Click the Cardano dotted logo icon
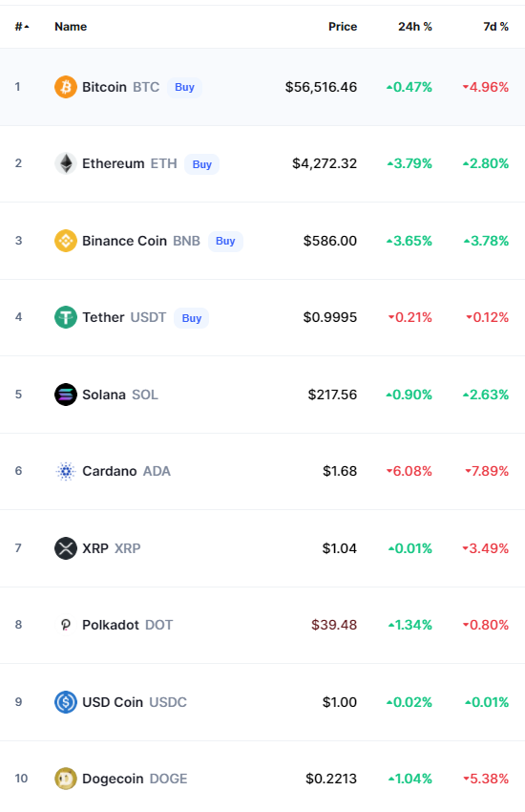 click(x=66, y=471)
